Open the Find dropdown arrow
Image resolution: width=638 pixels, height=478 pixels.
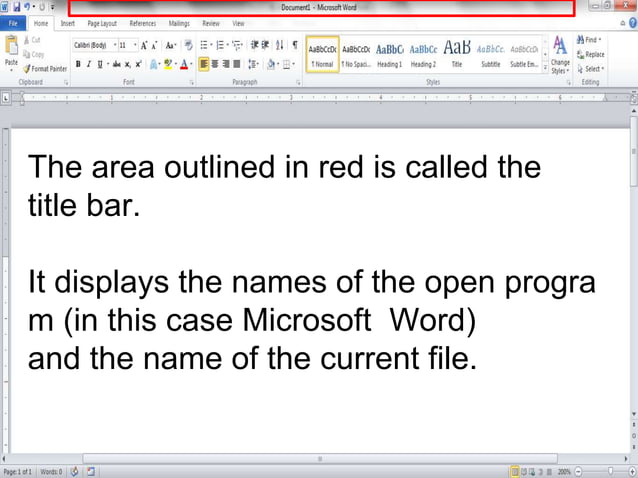[x=600, y=39]
